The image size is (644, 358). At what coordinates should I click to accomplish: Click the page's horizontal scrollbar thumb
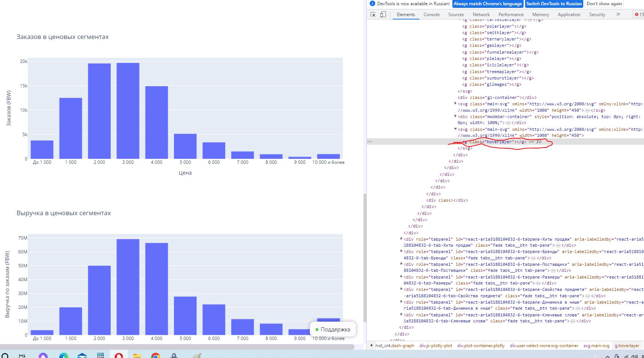click(x=177, y=347)
